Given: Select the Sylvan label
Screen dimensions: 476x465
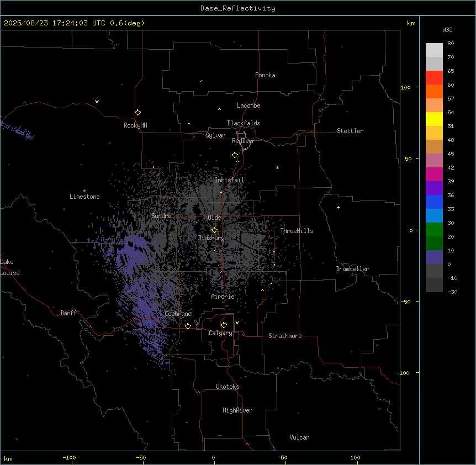Looking at the screenshot, I should [215, 135].
